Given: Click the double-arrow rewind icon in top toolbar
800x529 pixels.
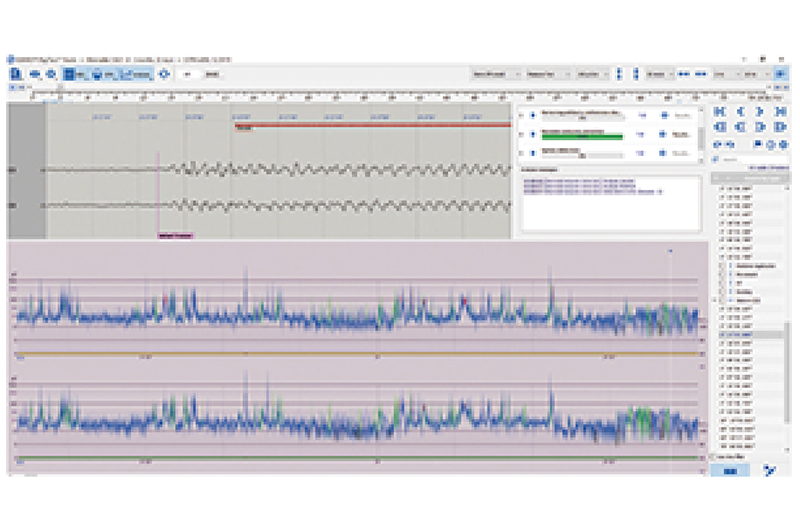Looking at the screenshot, I should tap(683, 74).
